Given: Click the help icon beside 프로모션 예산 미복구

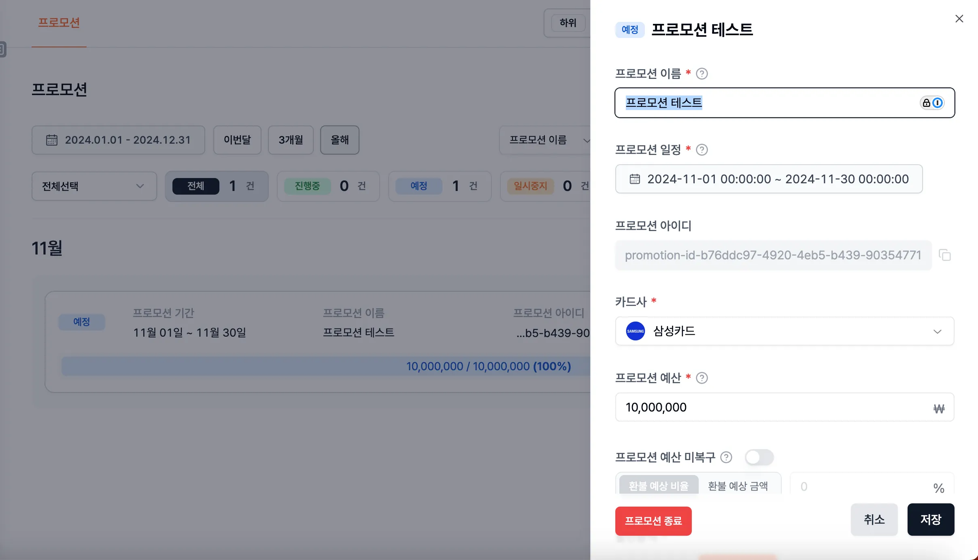Looking at the screenshot, I should pyautogui.click(x=726, y=457).
